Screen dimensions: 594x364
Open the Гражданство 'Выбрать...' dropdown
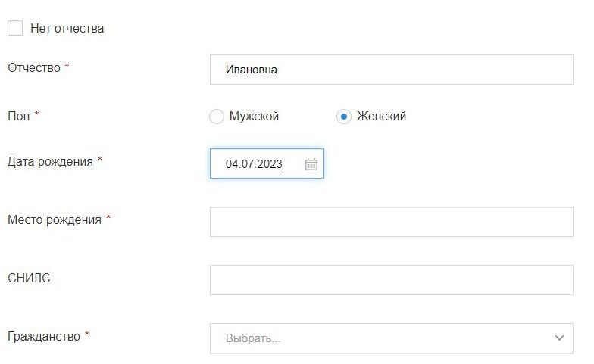click(x=391, y=338)
